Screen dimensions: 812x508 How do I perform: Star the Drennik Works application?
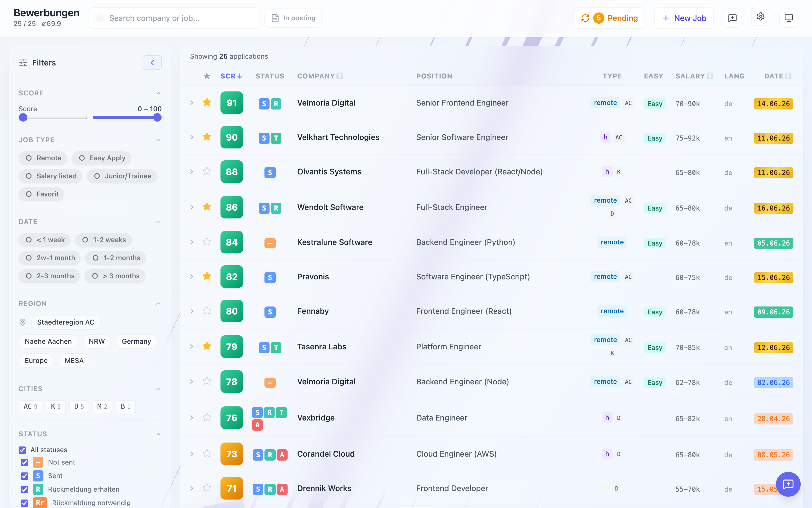[x=207, y=488]
